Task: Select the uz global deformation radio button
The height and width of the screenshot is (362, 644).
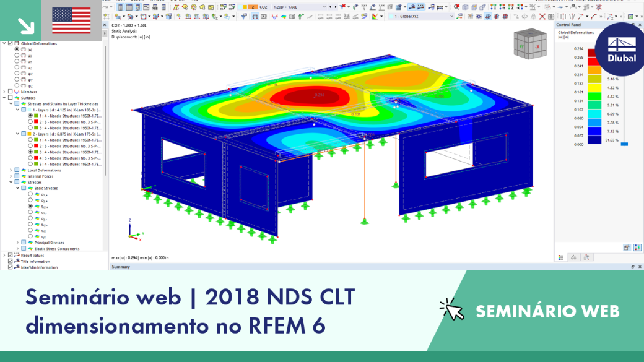Action: (x=17, y=67)
